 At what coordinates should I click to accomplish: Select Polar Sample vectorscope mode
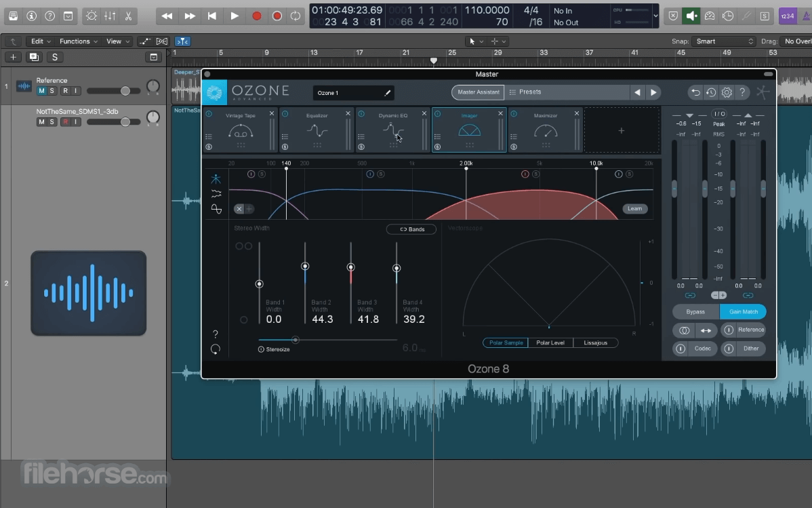(506, 343)
